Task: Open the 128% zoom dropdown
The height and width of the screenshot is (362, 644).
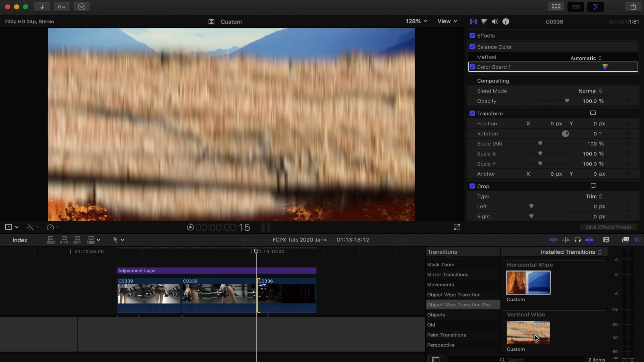Action: (x=416, y=21)
